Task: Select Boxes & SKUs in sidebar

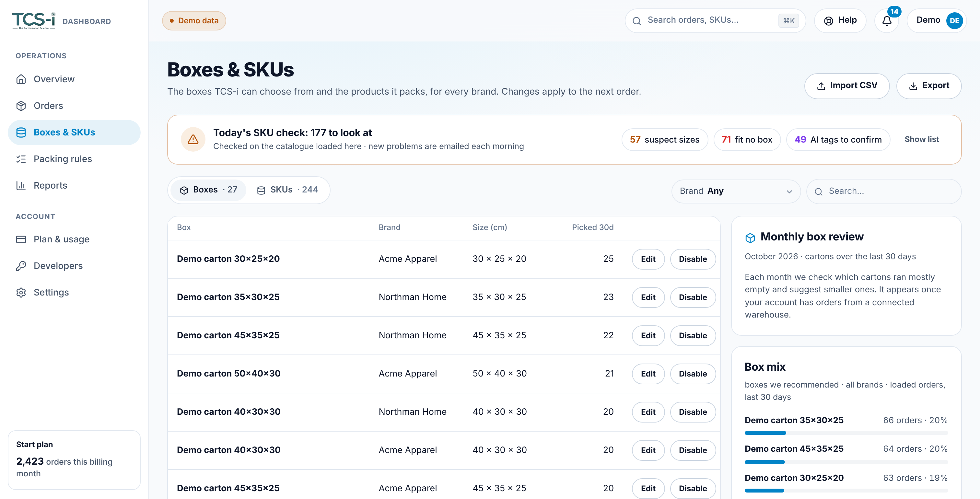Action: point(74,132)
